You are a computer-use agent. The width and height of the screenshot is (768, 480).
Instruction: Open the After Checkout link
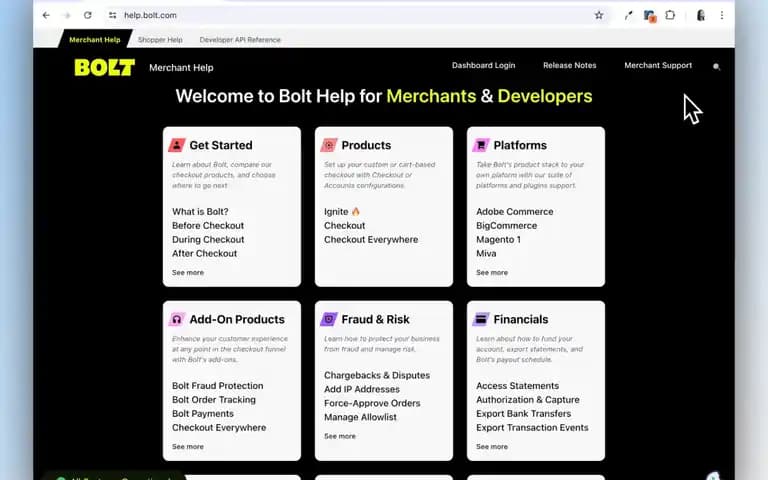(204, 253)
